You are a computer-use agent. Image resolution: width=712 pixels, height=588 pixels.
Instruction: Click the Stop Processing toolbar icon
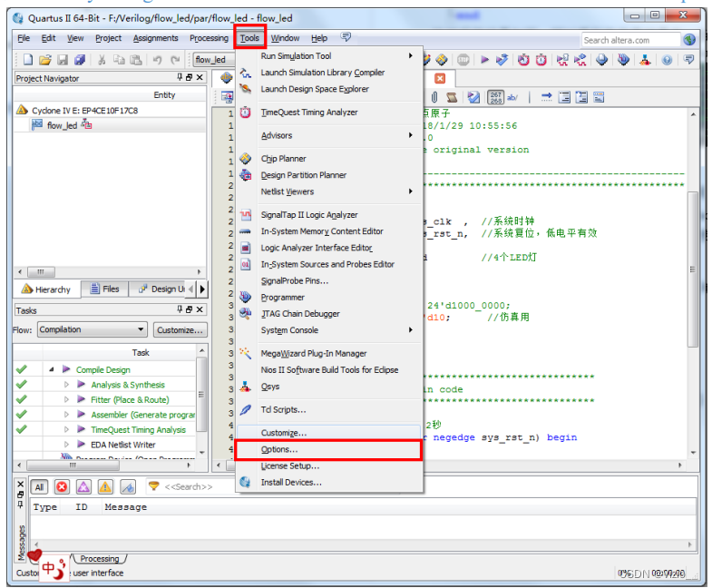[x=463, y=60]
